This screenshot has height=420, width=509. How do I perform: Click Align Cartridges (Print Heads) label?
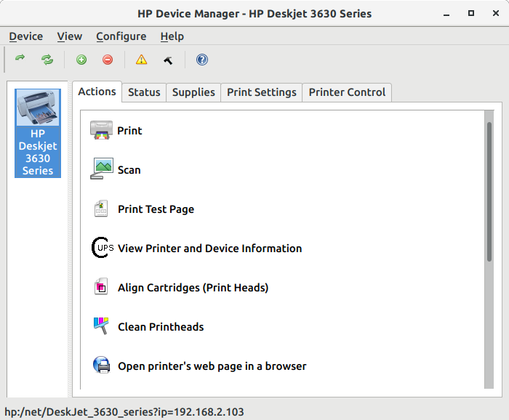193,288
